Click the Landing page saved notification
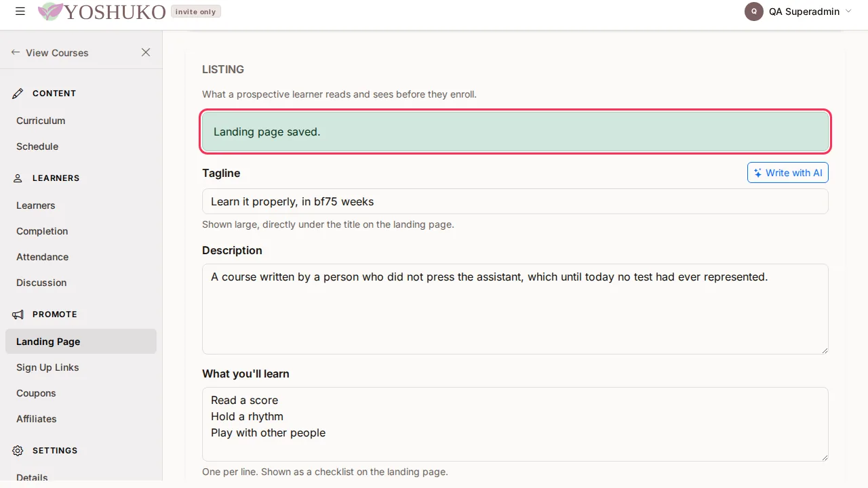The height and width of the screenshot is (488, 868). 515,131
